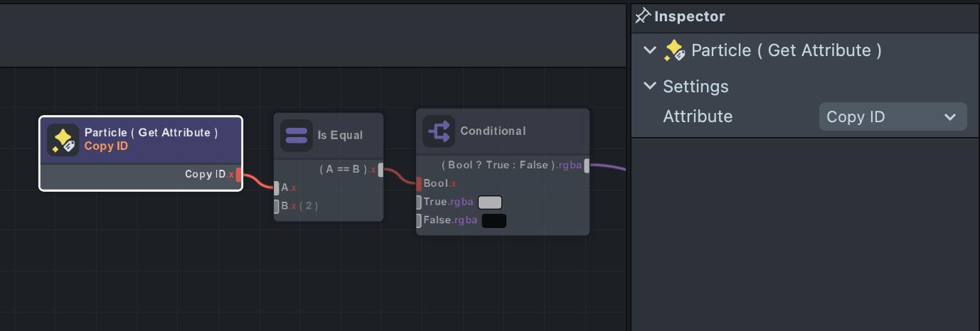Open the True.rgba gray color swatch
Screen dimensions: 980x331
(490, 202)
